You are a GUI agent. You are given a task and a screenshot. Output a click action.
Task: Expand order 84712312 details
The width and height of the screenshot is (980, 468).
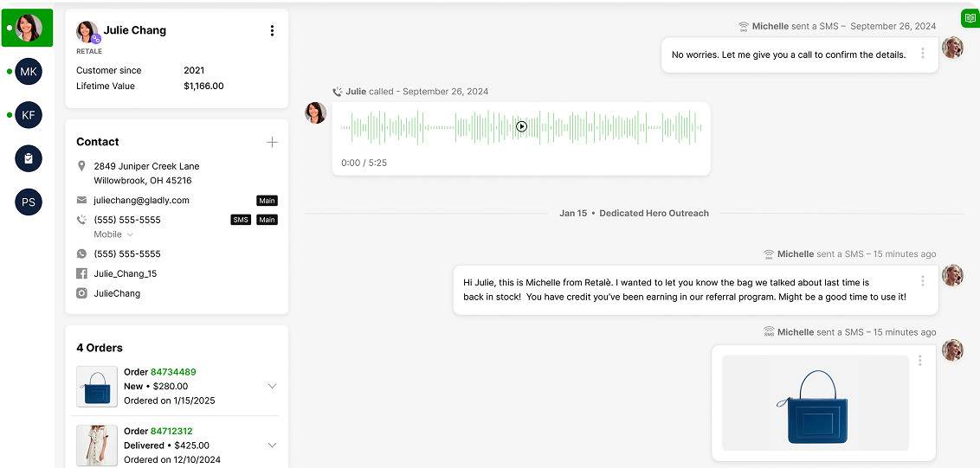[x=272, y=446]
